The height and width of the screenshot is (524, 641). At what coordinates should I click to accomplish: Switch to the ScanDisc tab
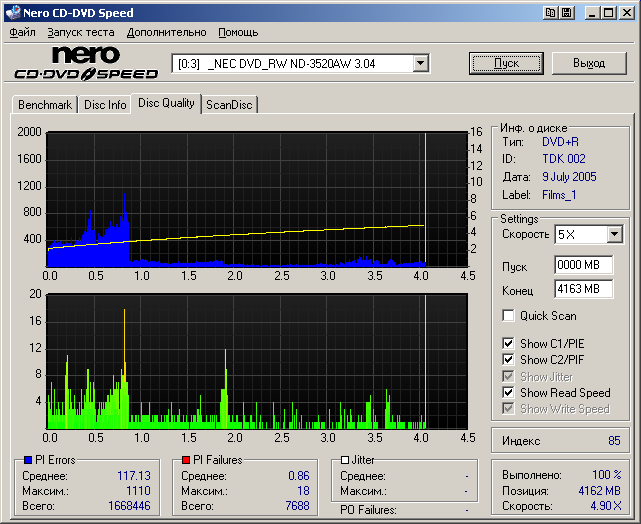(x=229, y=104)
